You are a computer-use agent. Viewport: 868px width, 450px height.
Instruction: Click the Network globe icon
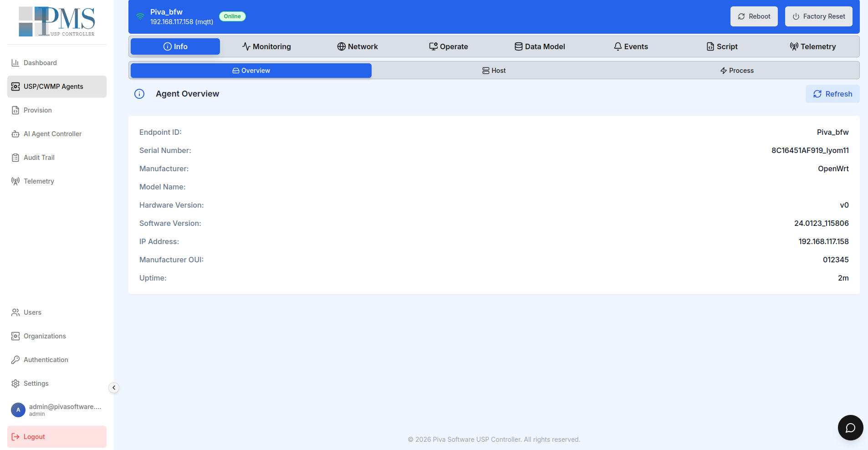(342, 46)
